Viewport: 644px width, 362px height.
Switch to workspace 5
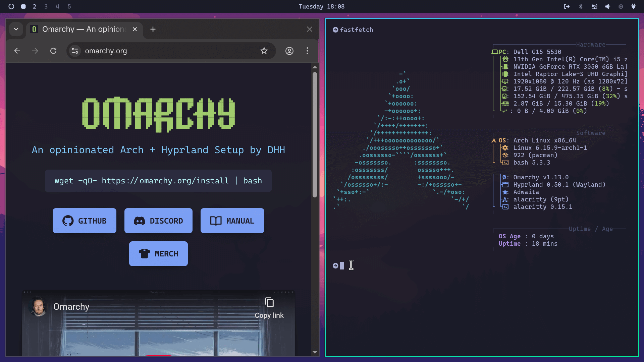pyautogui.click(x=69, y=6)
